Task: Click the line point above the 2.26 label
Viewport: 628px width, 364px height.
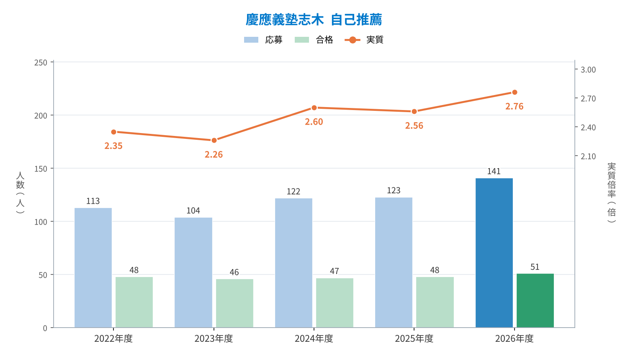Action: tap(214, 140)
